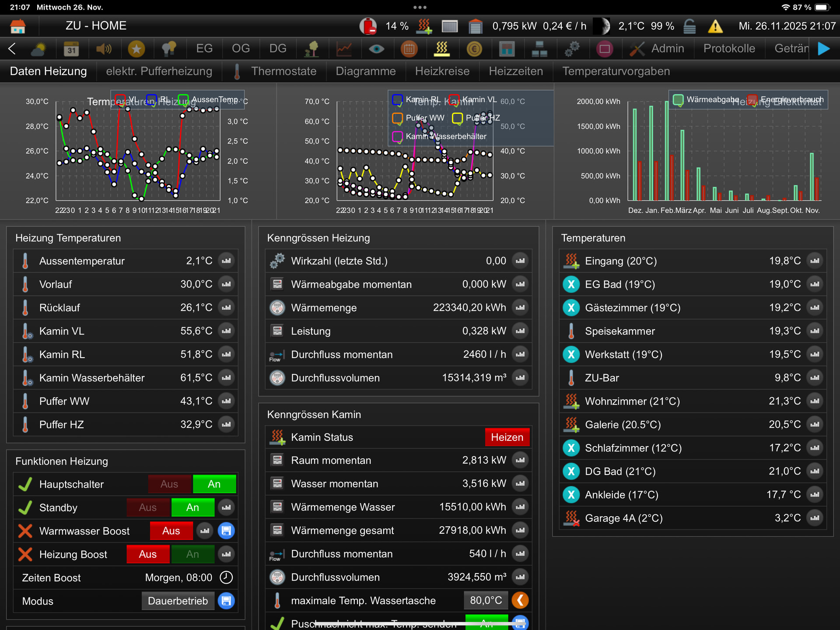Open Protokolle in top navigation

[x=729, y=49]
